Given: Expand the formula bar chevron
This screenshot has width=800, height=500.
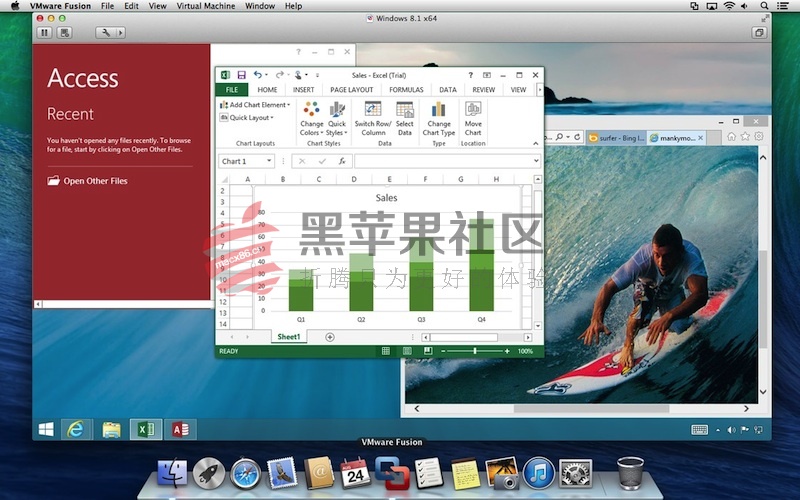Looking at the screenshot, I should tap(536, 161).
